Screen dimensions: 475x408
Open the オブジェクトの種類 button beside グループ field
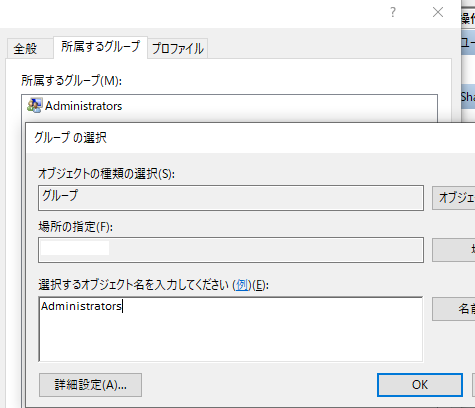454,198
